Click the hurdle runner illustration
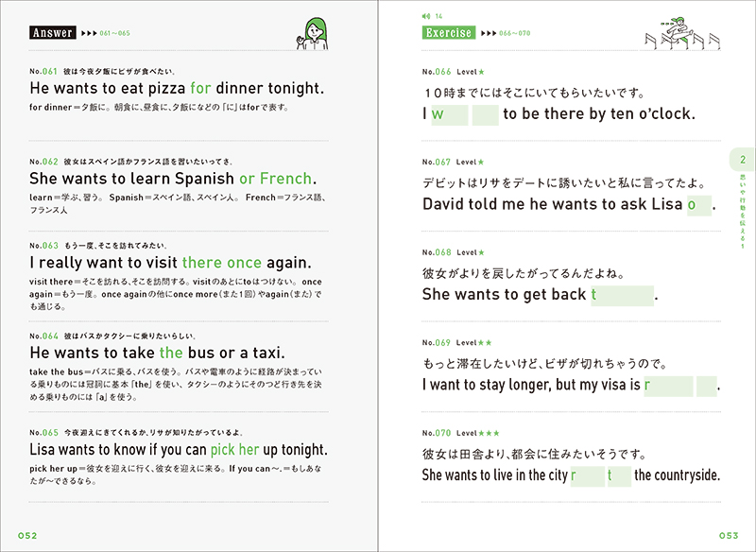 click(x=682, y=33)
